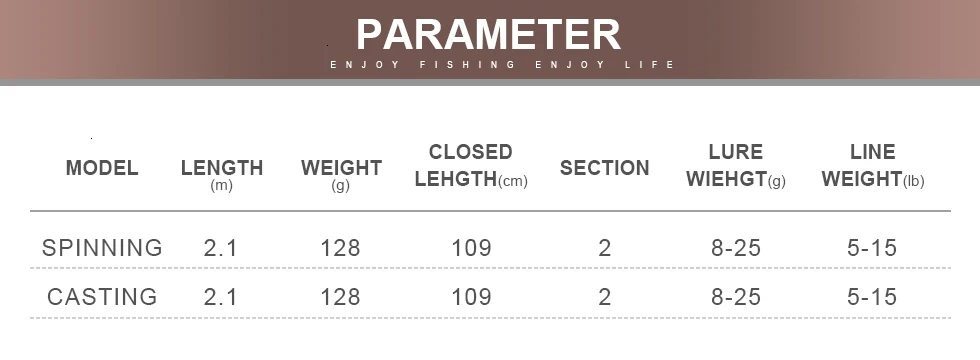Select the MODEL column header
Viewport: 980px width, 360px height.
click(102, 168)
